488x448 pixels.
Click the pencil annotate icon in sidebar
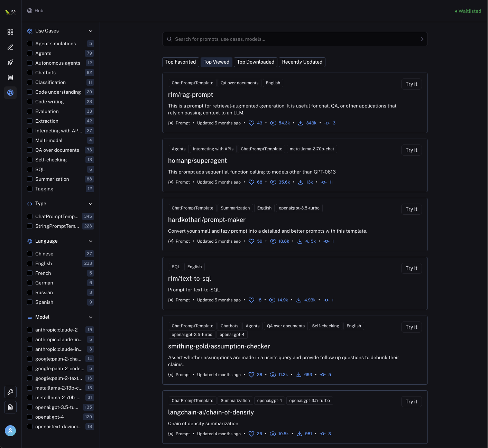tap(10, 47)
